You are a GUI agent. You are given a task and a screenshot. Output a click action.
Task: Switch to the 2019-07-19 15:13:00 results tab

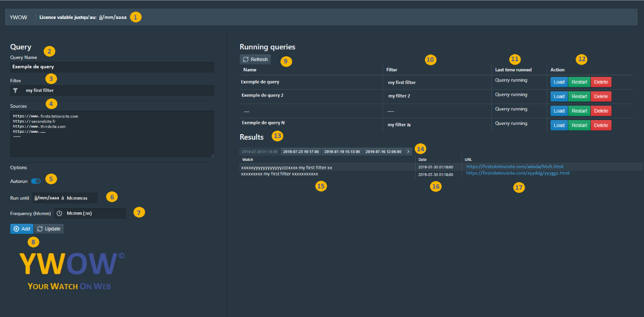[x=342, y=152]
